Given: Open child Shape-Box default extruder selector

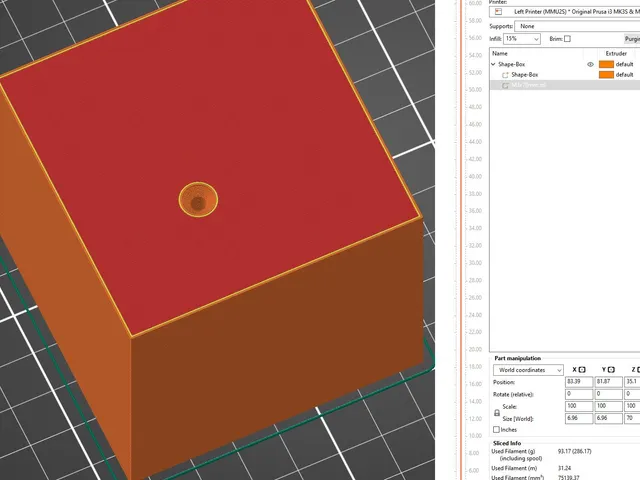Looking at the screenshot, I should click(x=624, y=75).
